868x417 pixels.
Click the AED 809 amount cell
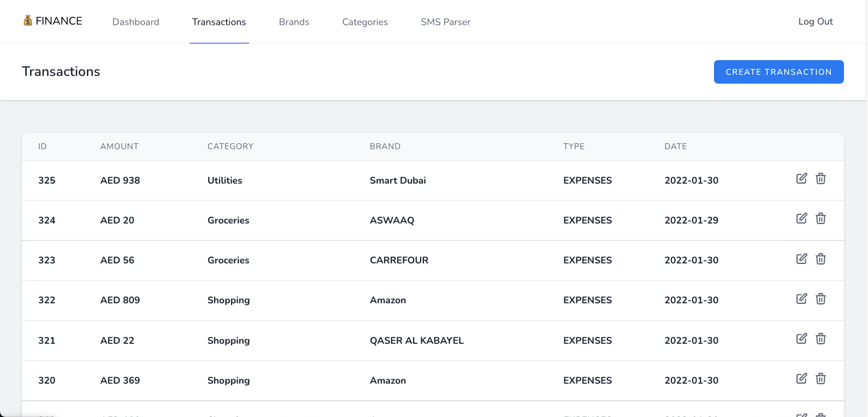tap(120, 300)
